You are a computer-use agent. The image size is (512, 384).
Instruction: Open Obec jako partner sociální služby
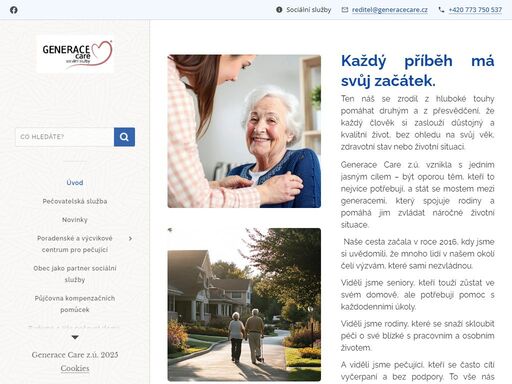(x=75, y=274)
